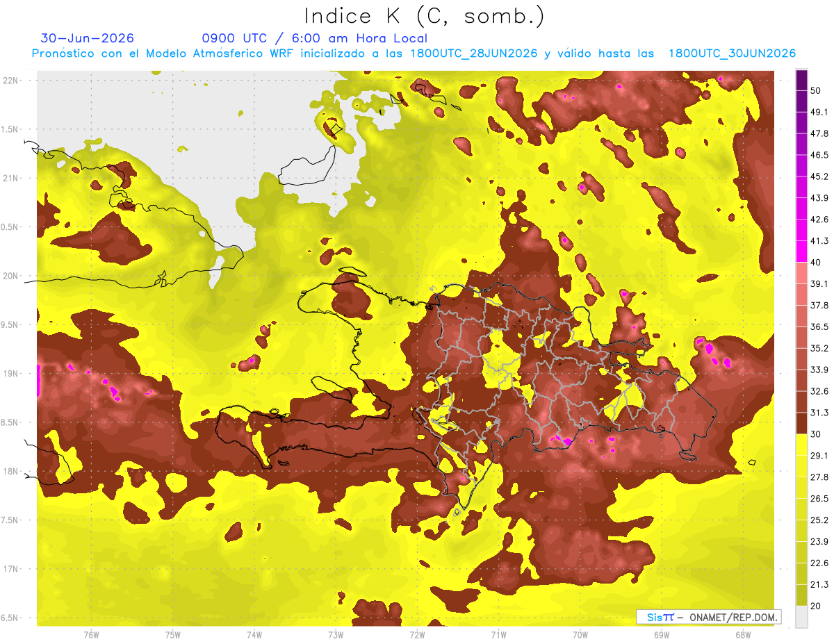Click the '35.2' legend value

click(819, 348)
